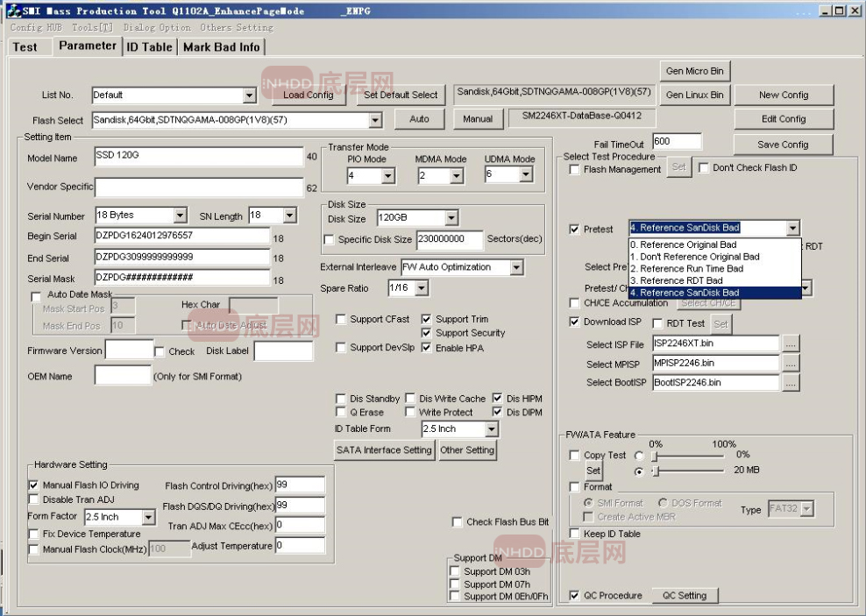866x616 pixels.
Task: Select the 0% copy test radio button
Action: (639, 456)
